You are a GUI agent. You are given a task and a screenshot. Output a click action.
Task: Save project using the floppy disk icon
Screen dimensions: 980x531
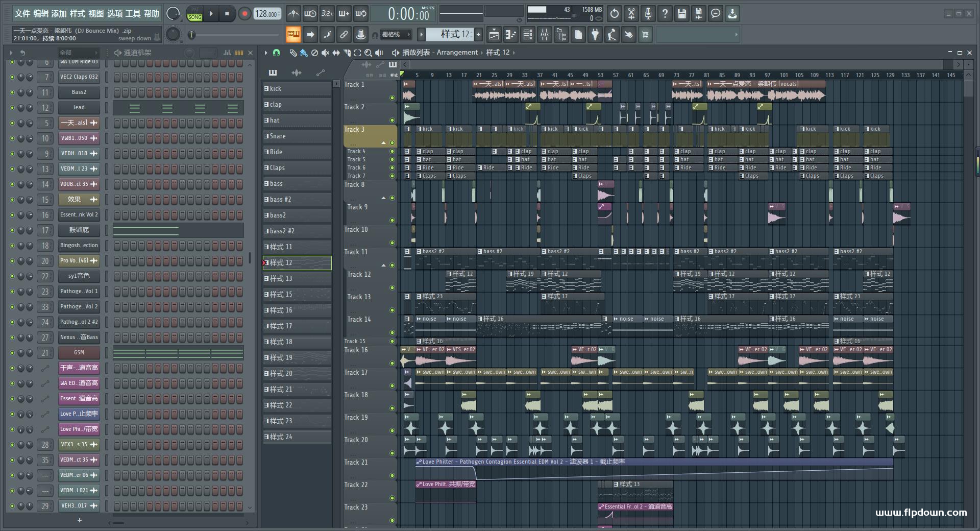[682, 14]
